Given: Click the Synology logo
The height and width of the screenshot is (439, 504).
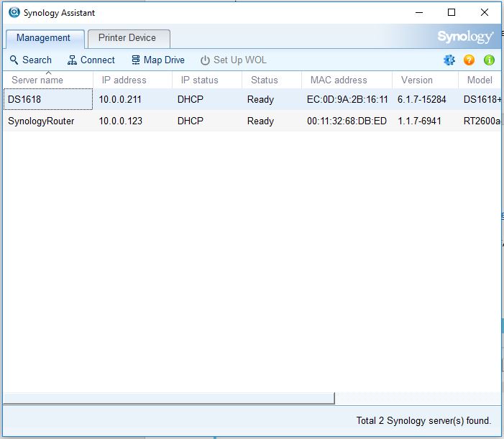Looking at the screenshot, I should point(465,37).
